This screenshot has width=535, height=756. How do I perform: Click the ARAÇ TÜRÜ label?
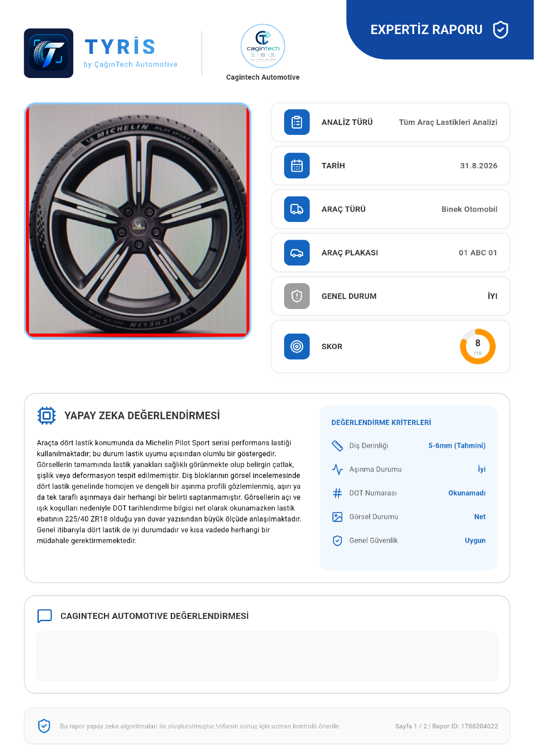click(344, 209)
